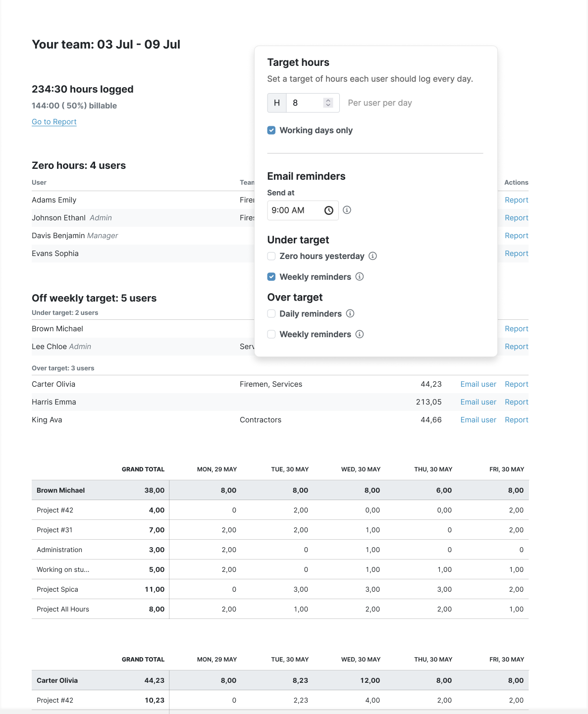
Task: Click the down arrow on the hours stepper
Action: [328, 105]
